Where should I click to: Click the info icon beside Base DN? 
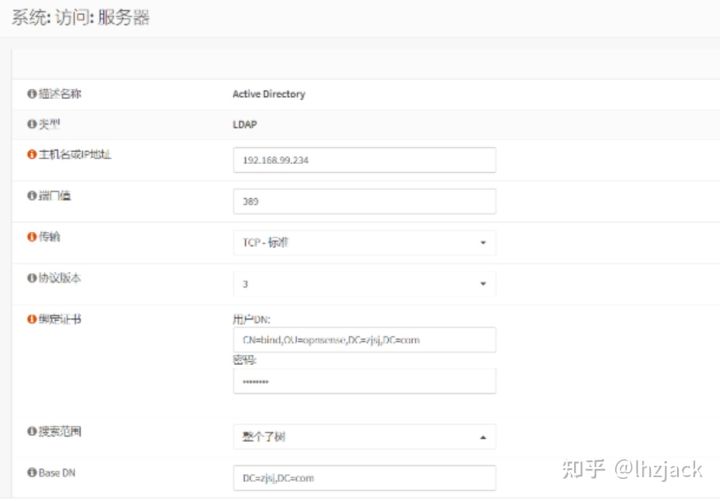32,472
